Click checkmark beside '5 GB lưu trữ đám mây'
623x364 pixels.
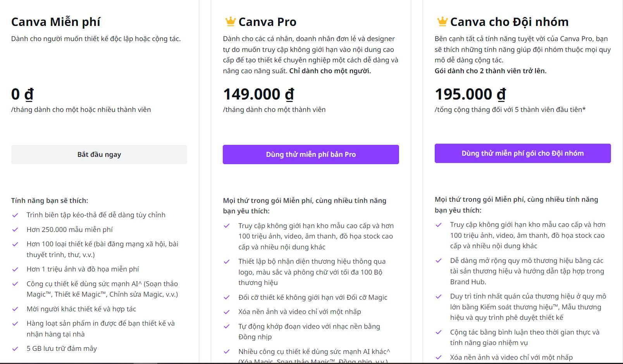point(15,349)
